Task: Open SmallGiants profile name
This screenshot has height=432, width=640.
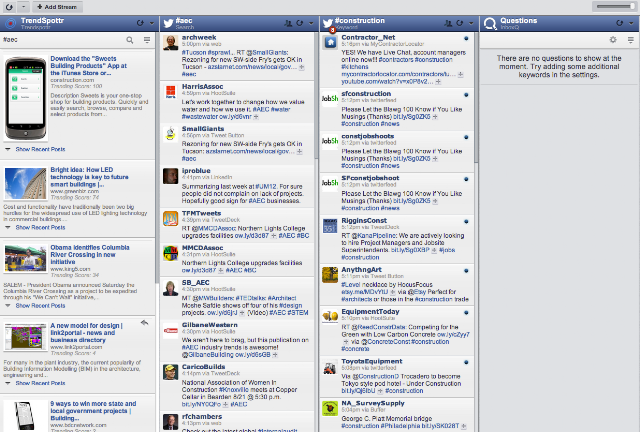Action: [202, 129]
